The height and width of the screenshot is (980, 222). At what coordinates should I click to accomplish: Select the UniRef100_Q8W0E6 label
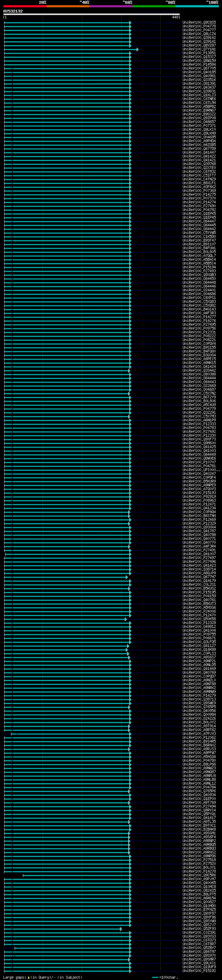point(199,458)
